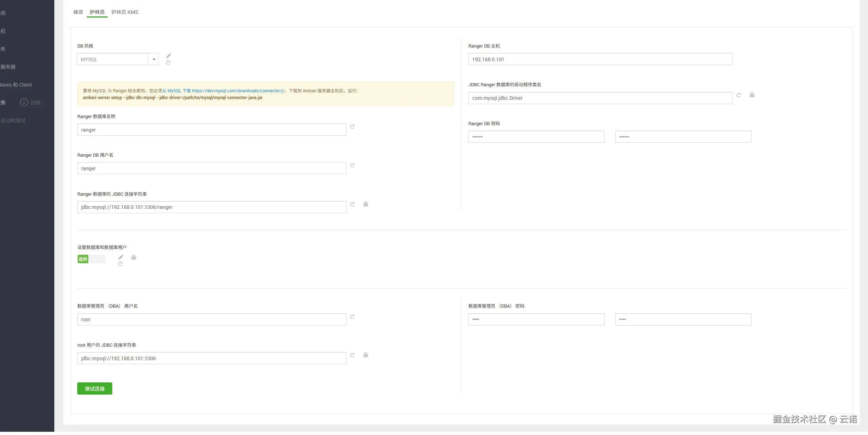
Task: Click pencil icon beside 设置数据库 toggle
Action: [x=120, y=257]
